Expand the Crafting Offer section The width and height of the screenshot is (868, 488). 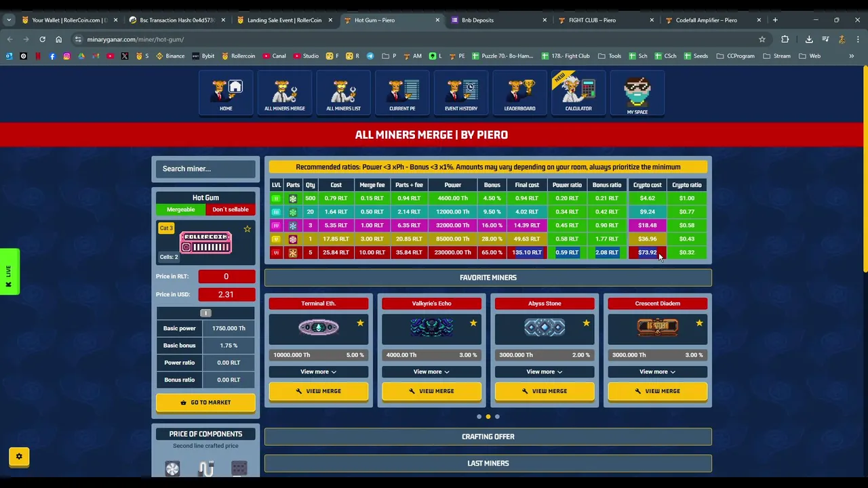click(488, 436)
